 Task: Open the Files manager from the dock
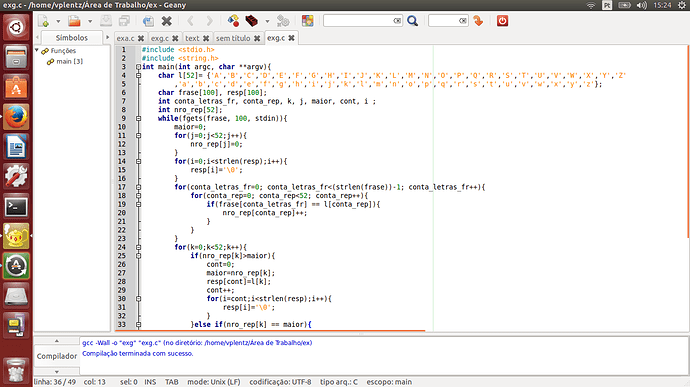(16, 57)
